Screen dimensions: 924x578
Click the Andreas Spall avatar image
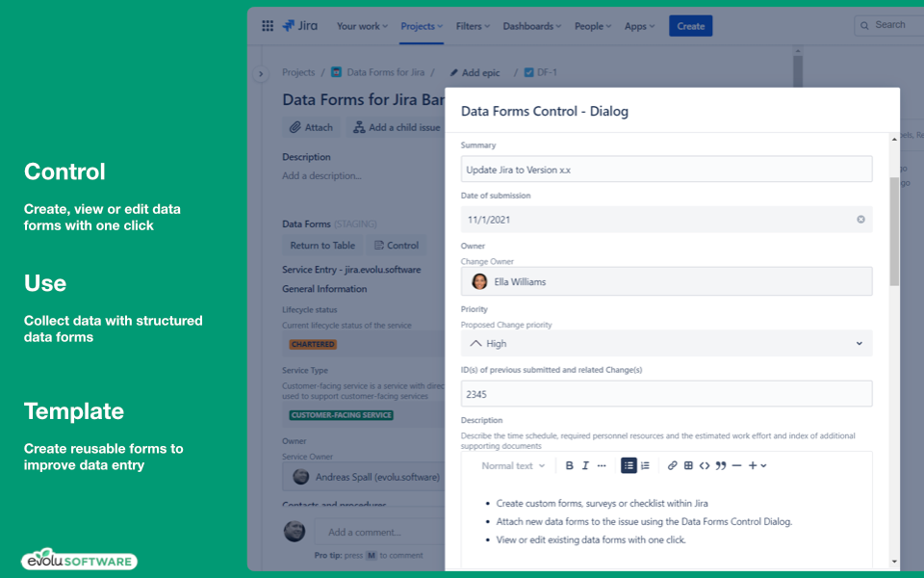[301, 477]
